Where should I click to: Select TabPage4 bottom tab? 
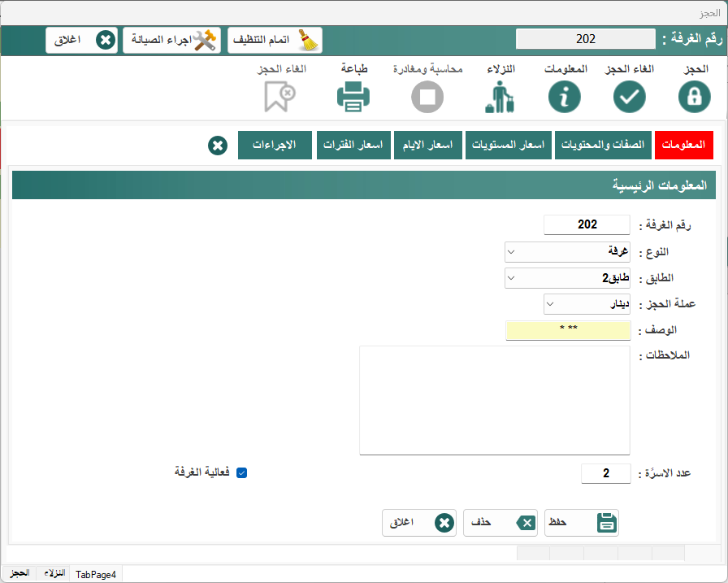(x=96, y=574)
